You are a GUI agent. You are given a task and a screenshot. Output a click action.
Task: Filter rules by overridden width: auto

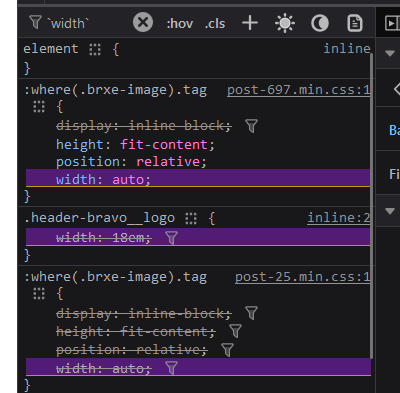click(x=172, y=368)
